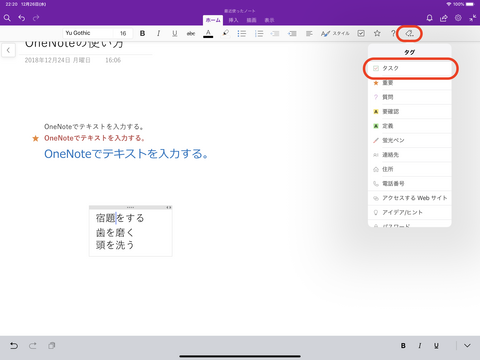480x360 pixels.
Task: Go back with the left chevron
Action: [x=8, y=50]
